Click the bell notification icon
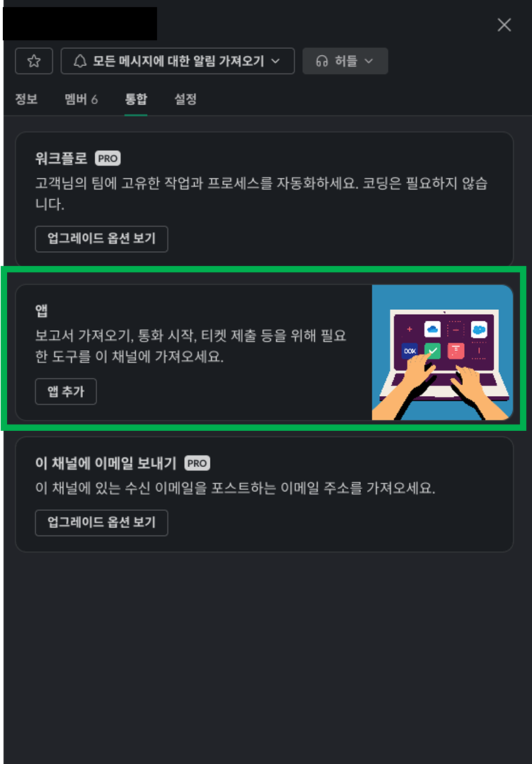532x764 pixels. 79,61
